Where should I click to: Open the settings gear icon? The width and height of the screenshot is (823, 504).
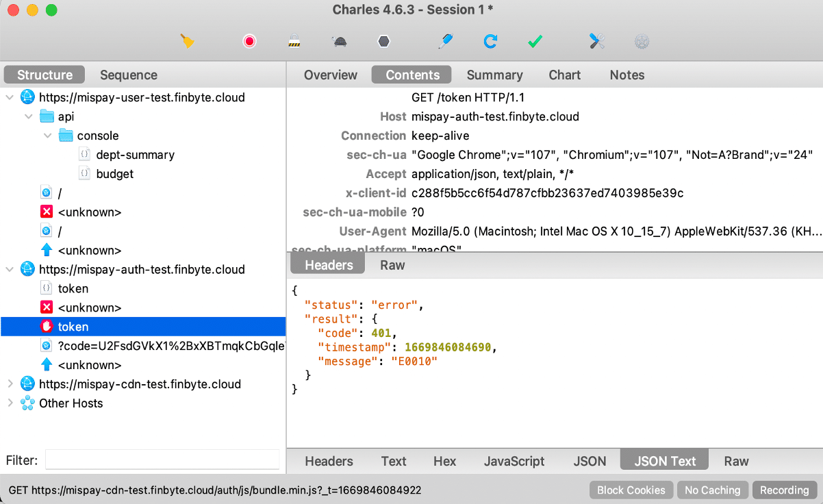click(x=642, y=42)
